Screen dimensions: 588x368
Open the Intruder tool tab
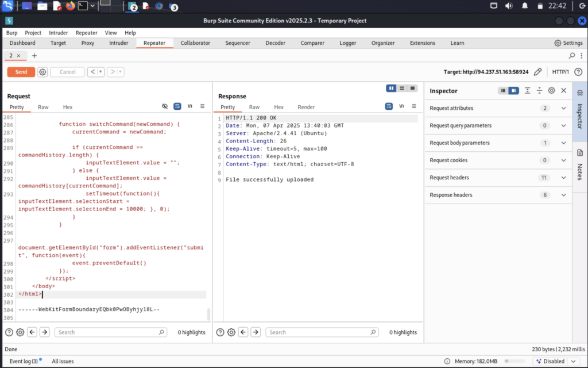(x=118, y=43)
